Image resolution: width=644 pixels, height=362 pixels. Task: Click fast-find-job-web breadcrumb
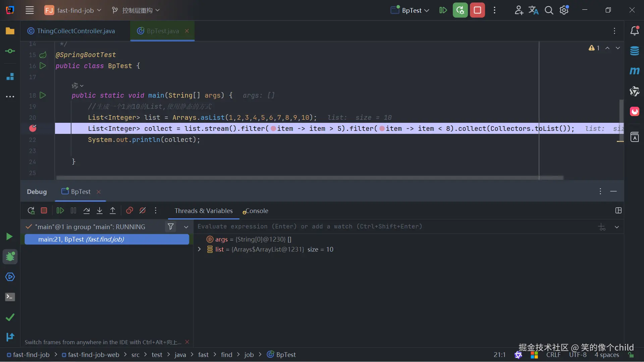(x=91, y=355)
